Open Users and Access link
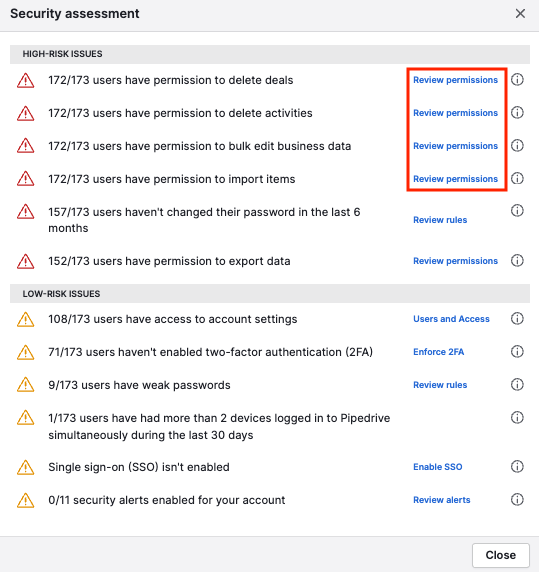Image resolution: width=539 pixels, height=572 pixels. pyautogui.click(x=451, y=319)
